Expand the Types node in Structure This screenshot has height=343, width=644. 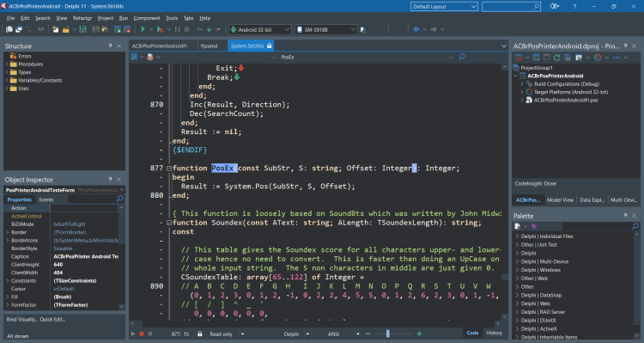point(7,72)
